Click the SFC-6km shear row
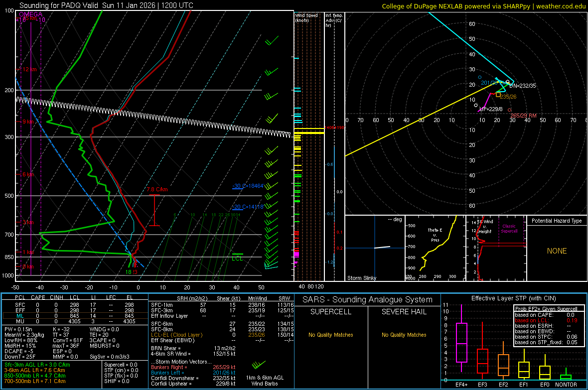This screenshot has height=390, width=588. point(222,324)
